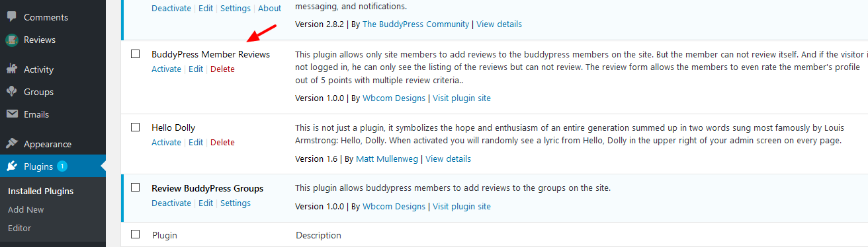Select the Plugins plug icon
The width and height of the screenshot is (868, 247).
(12, 166)
